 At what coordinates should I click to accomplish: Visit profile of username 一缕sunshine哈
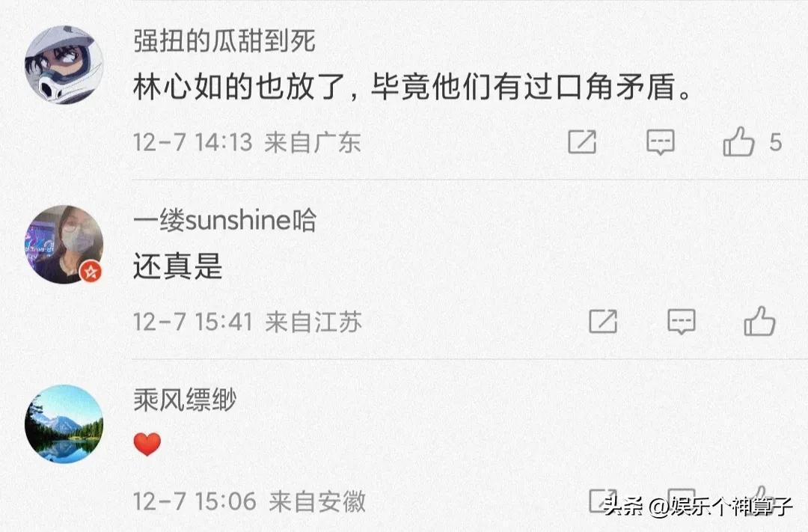[x=224, y=221]
